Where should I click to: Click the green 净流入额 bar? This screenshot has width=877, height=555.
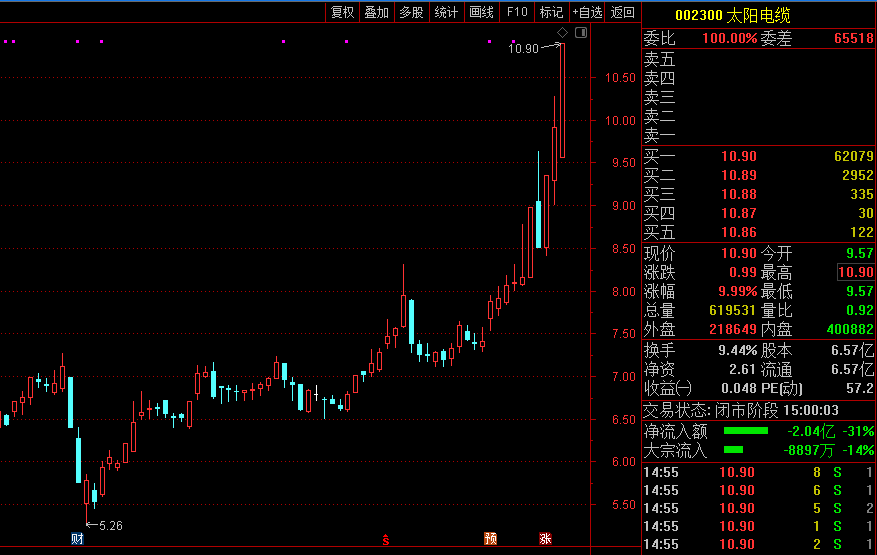click(x=745, y=431)
